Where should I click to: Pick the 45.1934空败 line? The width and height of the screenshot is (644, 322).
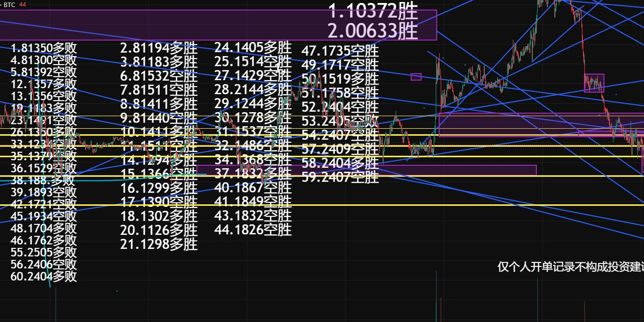click(44, 216)
